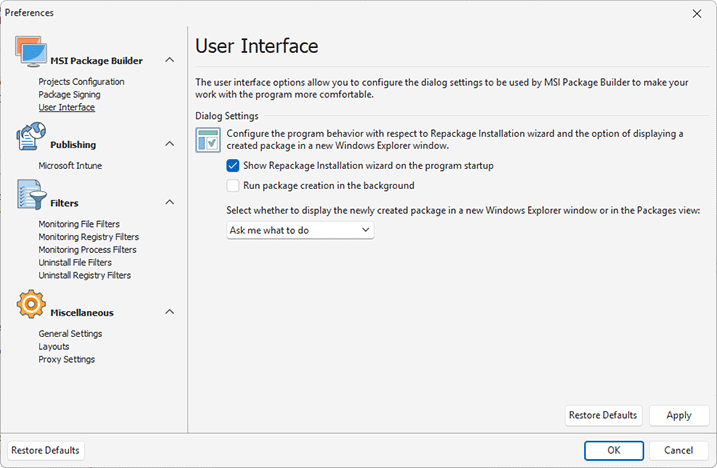Collapse the Filters section chevron
Screen dimensions: 717x468
[170, 203]
